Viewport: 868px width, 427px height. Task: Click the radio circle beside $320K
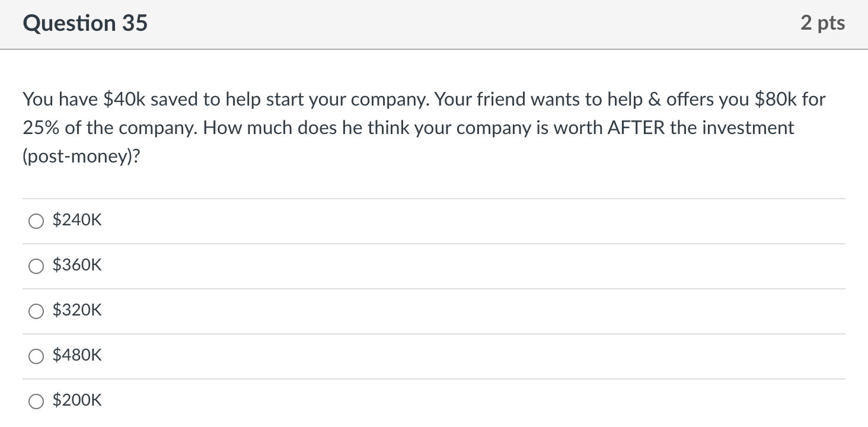[x=36, y=311]
